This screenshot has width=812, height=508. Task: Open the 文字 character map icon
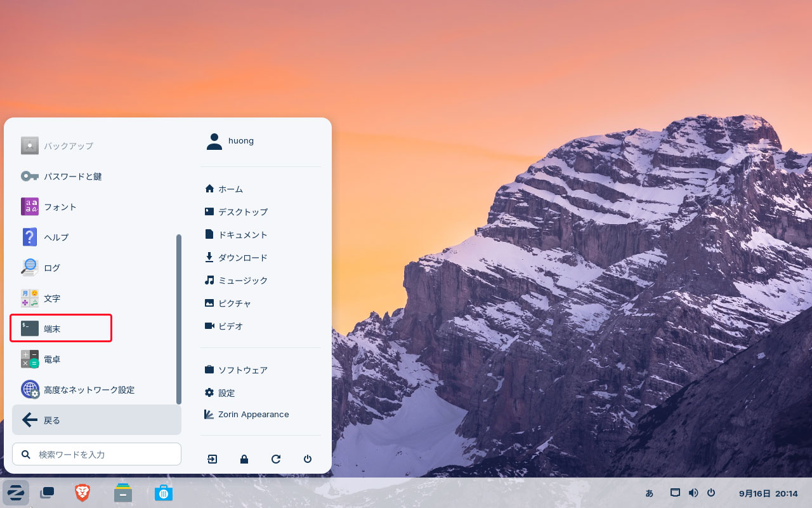click(30, 298)
